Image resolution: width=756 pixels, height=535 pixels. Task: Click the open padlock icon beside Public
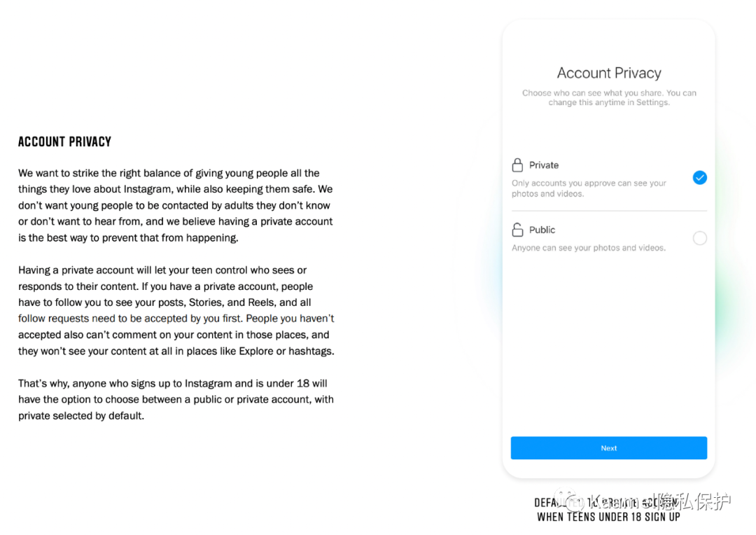pyautogui.click(x=517, y=230)
